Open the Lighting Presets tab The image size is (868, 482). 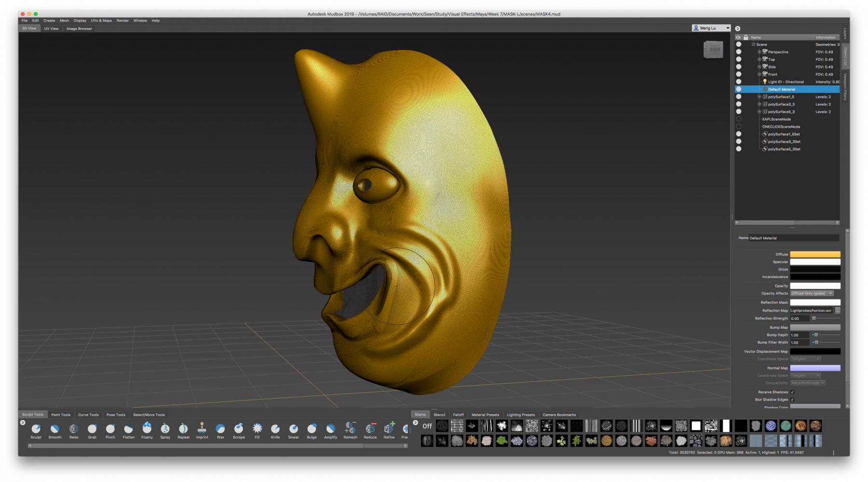pyautogui.click(x=521, y=415)
